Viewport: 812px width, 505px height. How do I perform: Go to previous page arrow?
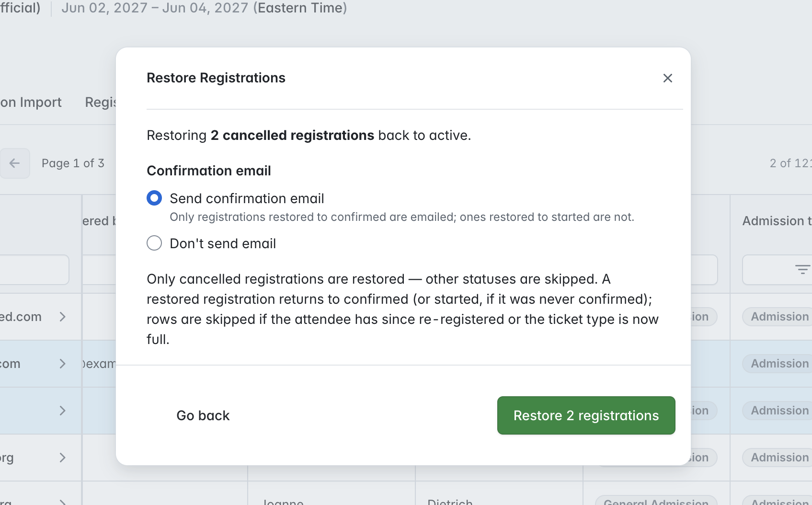(x=14, y=163)
